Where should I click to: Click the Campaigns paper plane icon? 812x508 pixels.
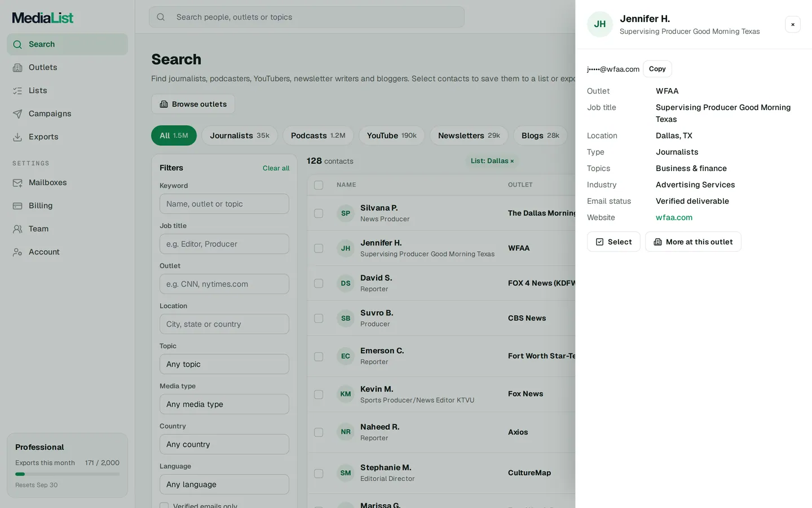tap(17, 114)
